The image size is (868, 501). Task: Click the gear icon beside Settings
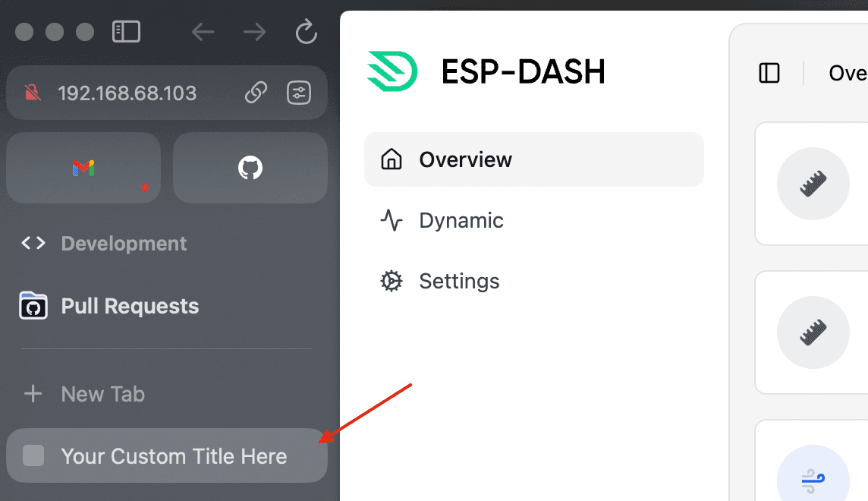coord(392,281)
